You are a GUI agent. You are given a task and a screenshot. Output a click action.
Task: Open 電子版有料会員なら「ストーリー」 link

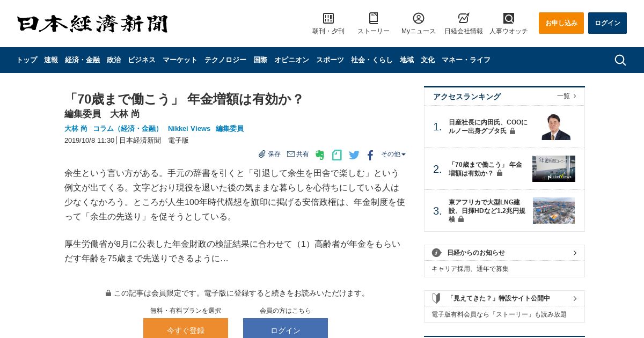pos(499,314)
